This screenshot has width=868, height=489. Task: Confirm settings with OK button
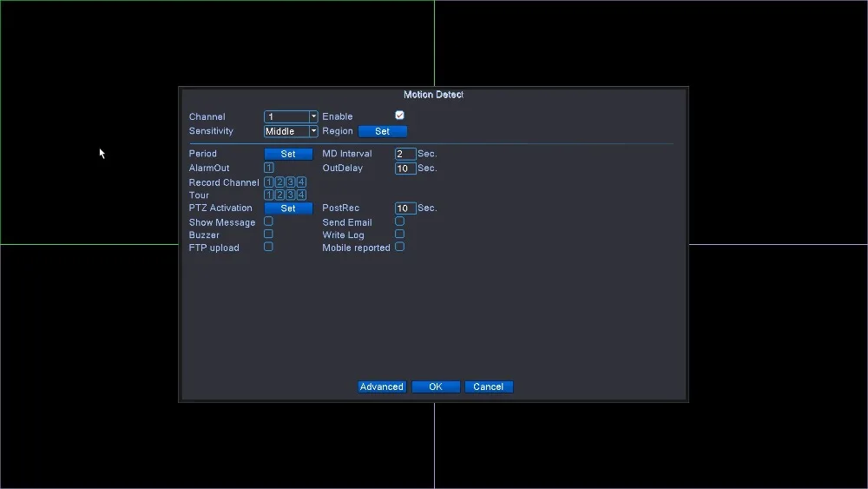(436, 387)
